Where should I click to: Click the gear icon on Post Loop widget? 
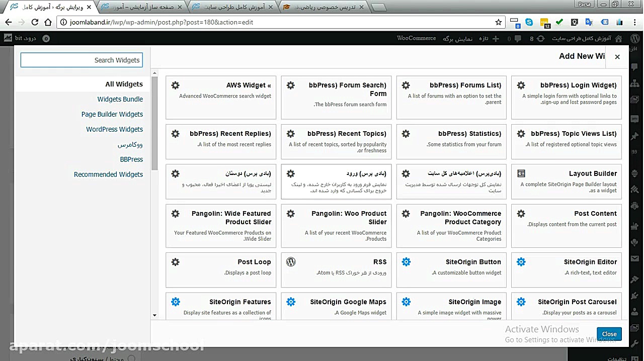175,262
